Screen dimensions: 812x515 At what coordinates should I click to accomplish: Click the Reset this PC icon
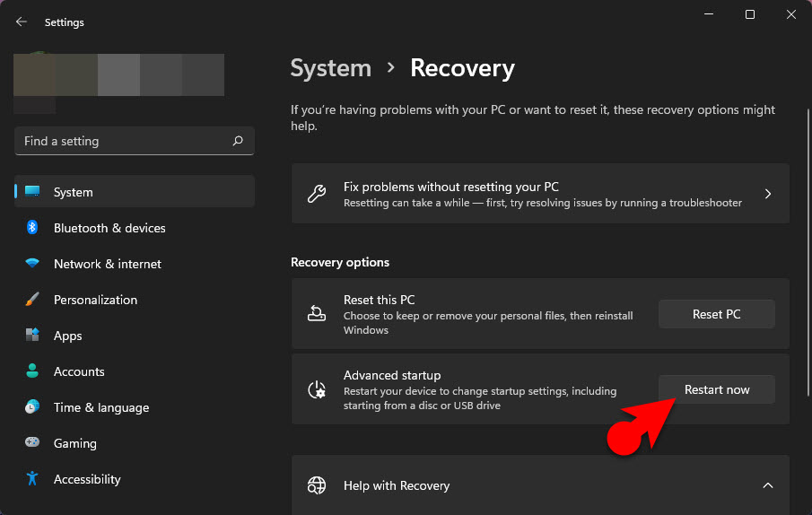[317, 313]
